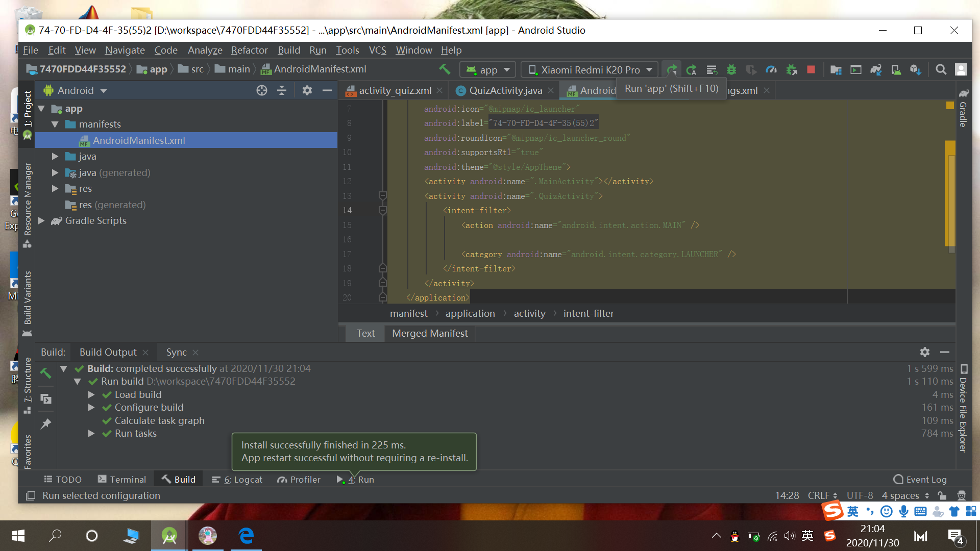Switch to the Merged Manifest tab
980x551 pixels.
(x=429, y=333)
